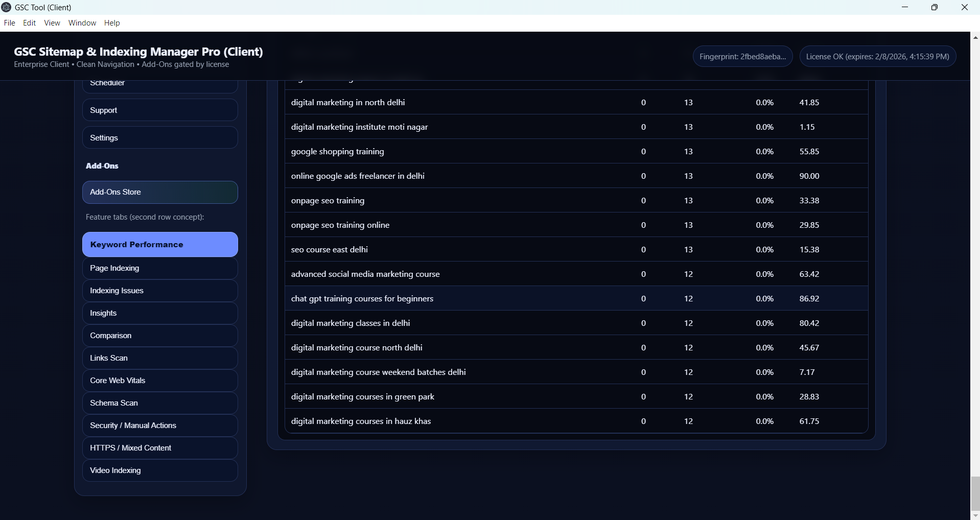Viewport: 980px width, 520px height.
Task: Open the File menu
Action: pyautogui.click(x=9, y=23)
